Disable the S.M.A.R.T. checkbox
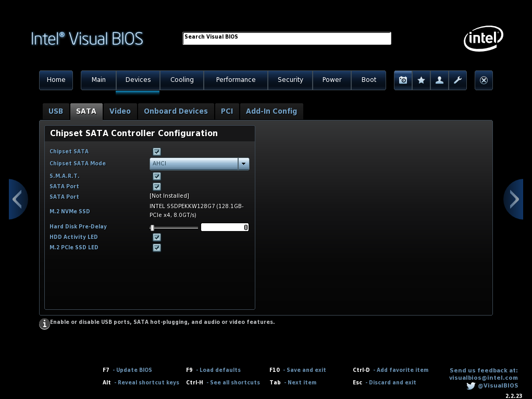Viewport: 532px width, 399px height. coord(157,176)
